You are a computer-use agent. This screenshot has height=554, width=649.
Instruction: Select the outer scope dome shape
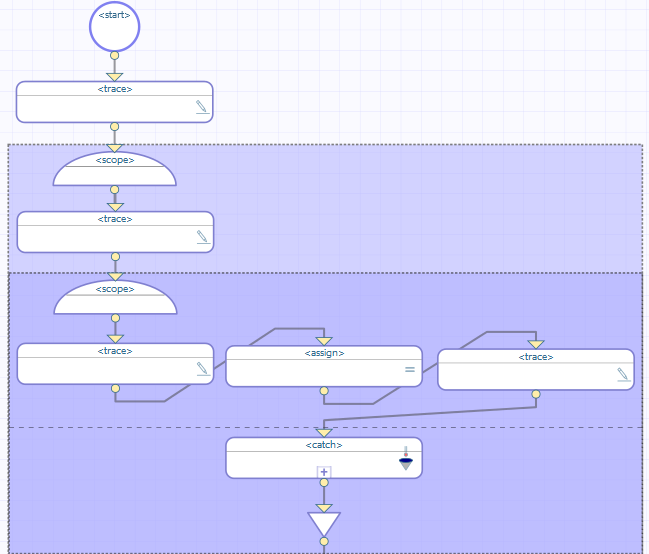click(115, 169)
